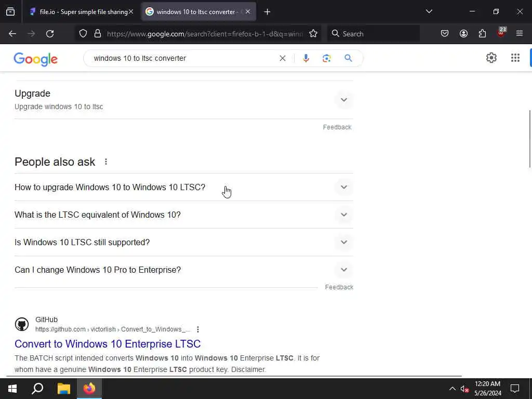Search by image with Google Lens

pyautogui.click(x=326, y=58)
